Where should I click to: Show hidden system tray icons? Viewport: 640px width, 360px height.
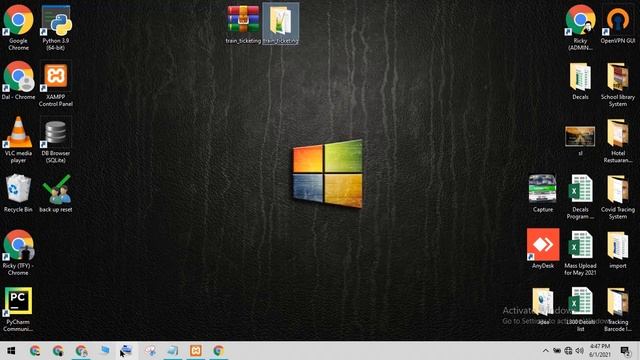point(545,351)
